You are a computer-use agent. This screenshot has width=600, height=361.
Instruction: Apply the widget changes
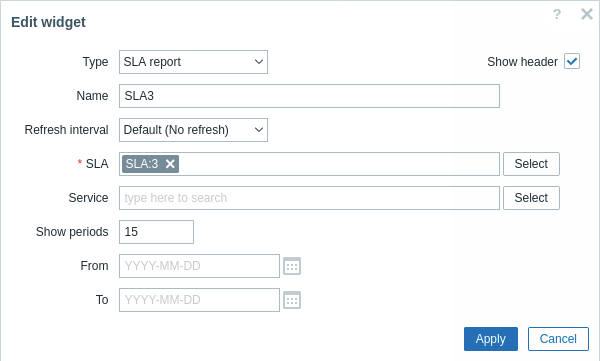[x=491, y=339]
